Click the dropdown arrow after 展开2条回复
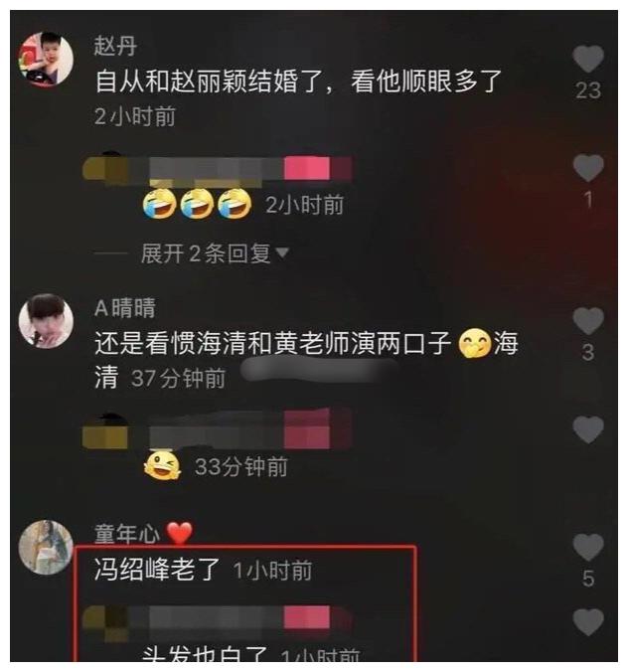Screen dimensions: 628x672 pos(282,253)
